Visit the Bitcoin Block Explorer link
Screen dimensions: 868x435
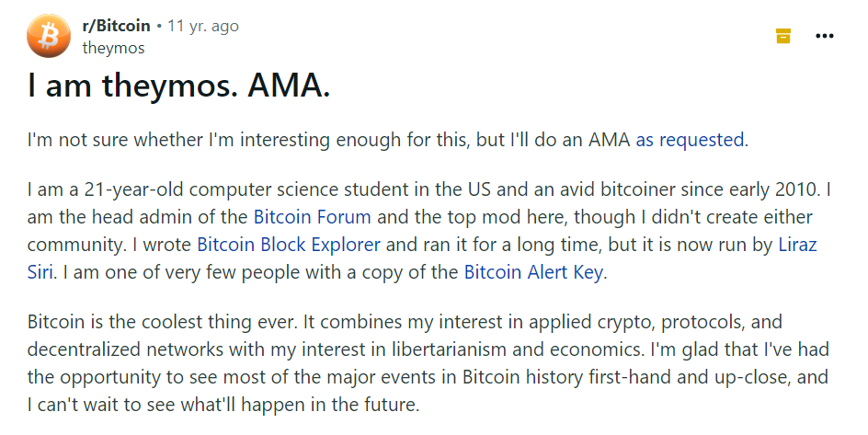tap(289, 244)
